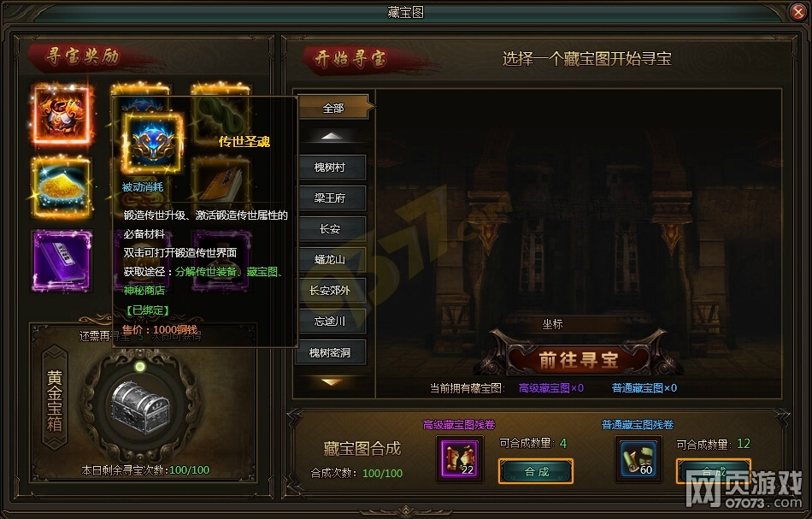The height and width of the screenshot is (519, 812).
Task: Choose 槐树村 from location list
Action: [332, 168]
